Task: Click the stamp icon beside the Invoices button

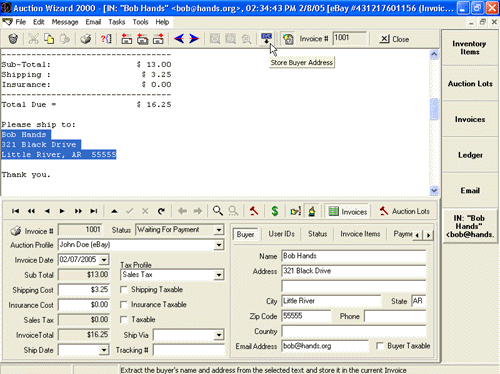Action: (x=312, y=211)
